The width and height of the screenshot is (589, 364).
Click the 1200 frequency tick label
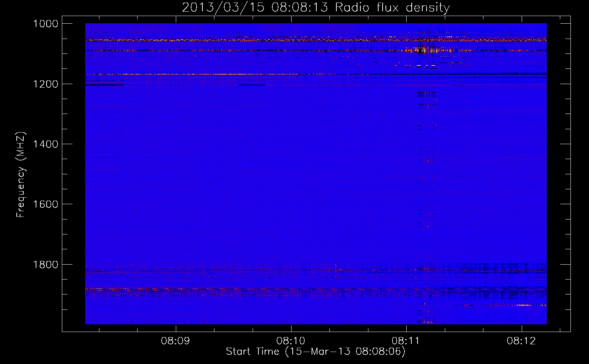[x=46, y=84]
